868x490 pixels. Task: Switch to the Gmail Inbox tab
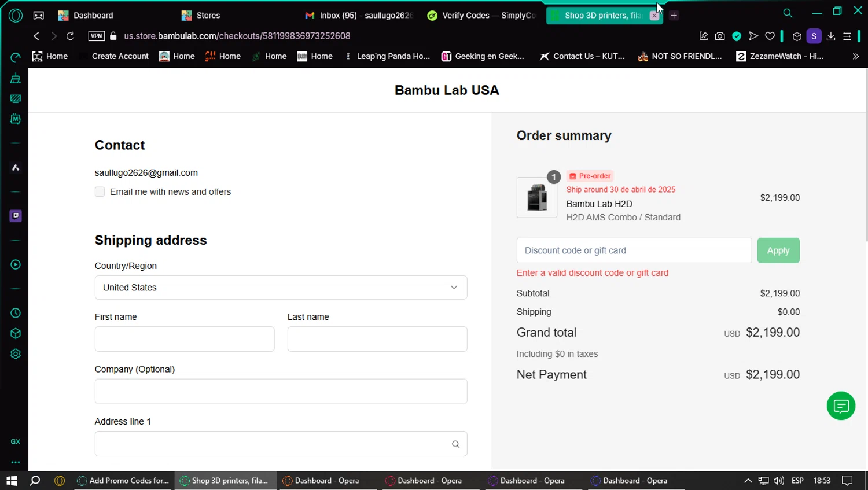pos(359,16)
